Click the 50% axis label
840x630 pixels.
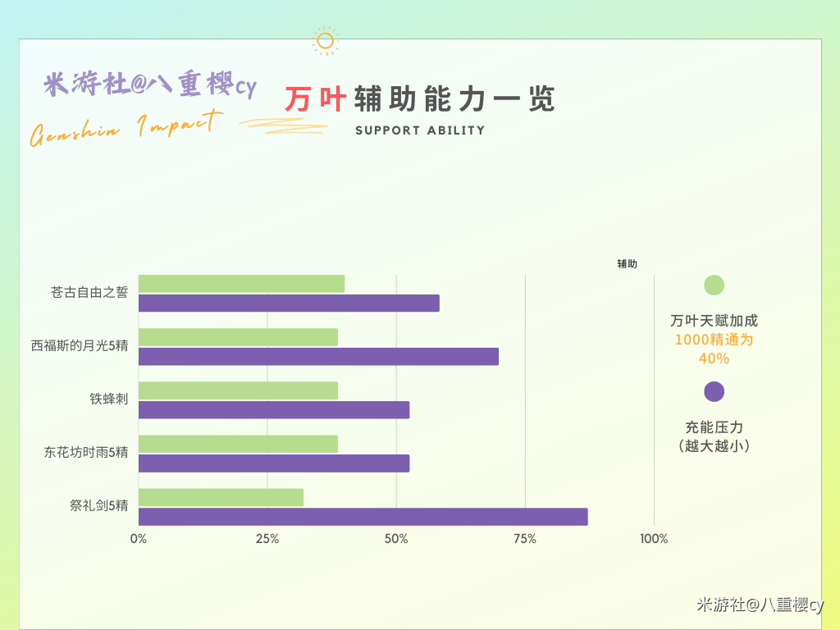tap(396, 539)
